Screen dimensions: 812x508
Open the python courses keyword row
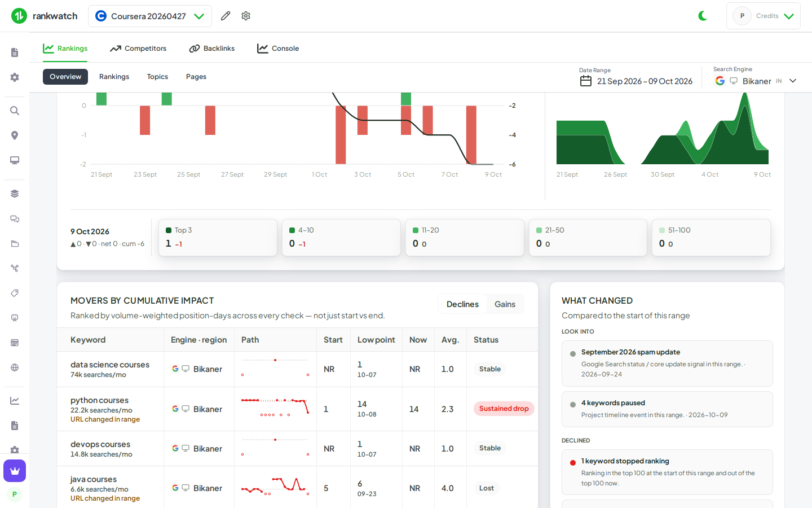coord(297,409)
